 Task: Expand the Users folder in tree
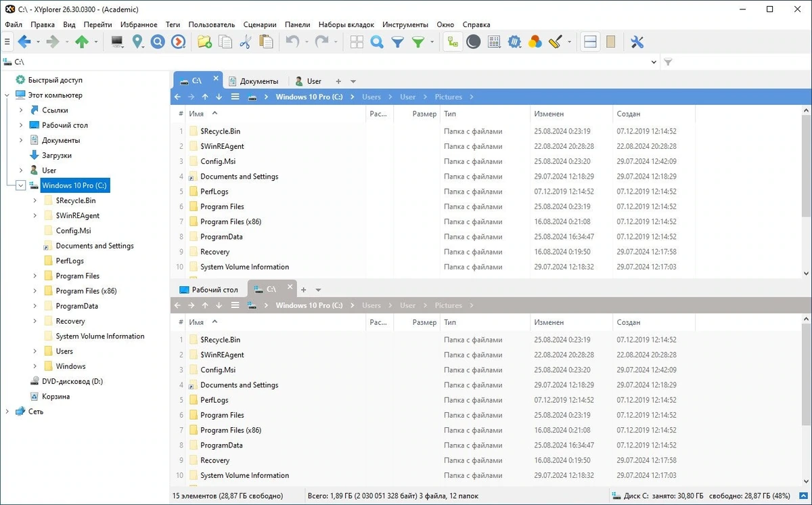35,351
